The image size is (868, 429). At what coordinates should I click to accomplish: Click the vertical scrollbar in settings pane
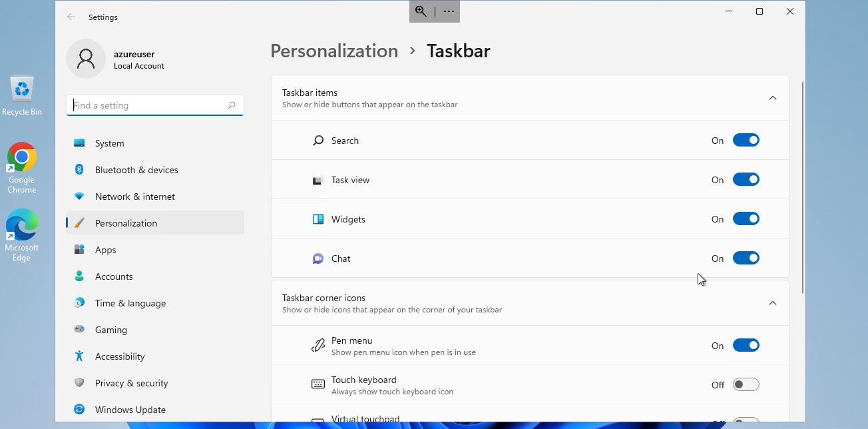[x=802, y=187]
